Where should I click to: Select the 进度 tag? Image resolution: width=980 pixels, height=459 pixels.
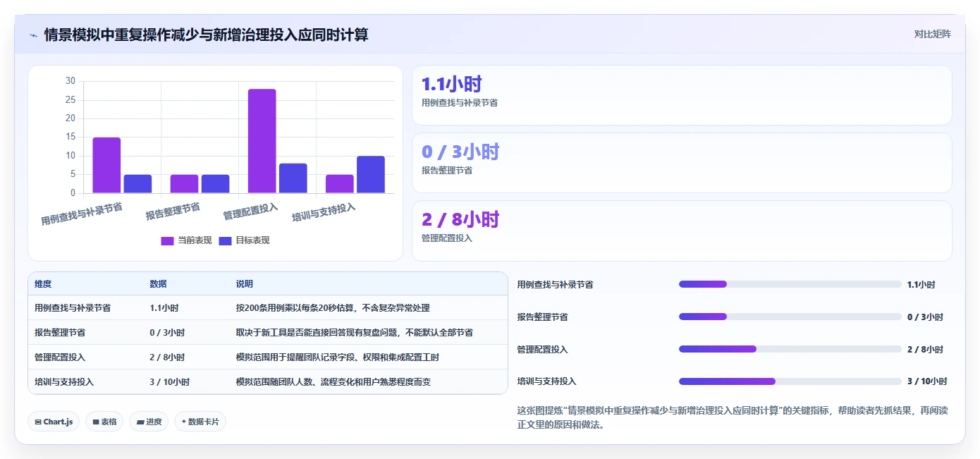point(149,422)
